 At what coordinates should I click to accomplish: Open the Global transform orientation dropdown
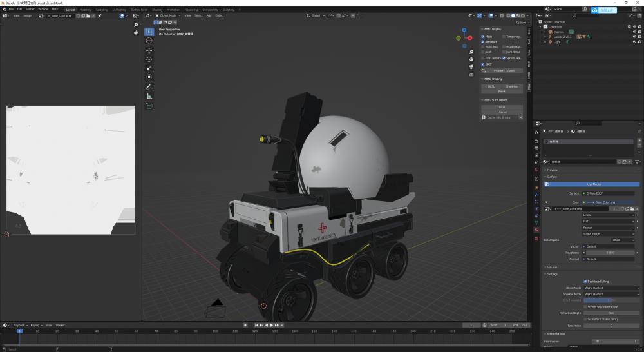click(x=316, y=15)
